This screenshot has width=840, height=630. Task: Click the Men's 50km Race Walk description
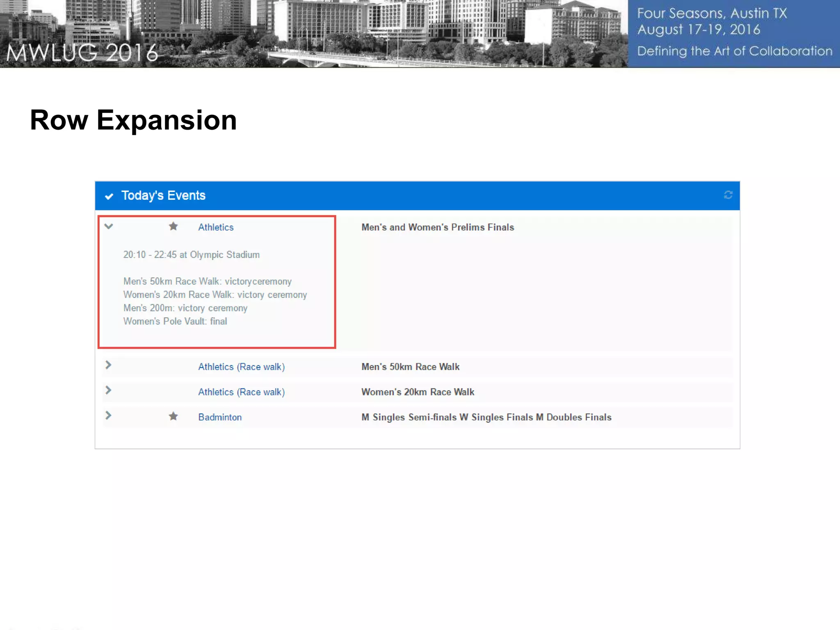pos(410,367)
